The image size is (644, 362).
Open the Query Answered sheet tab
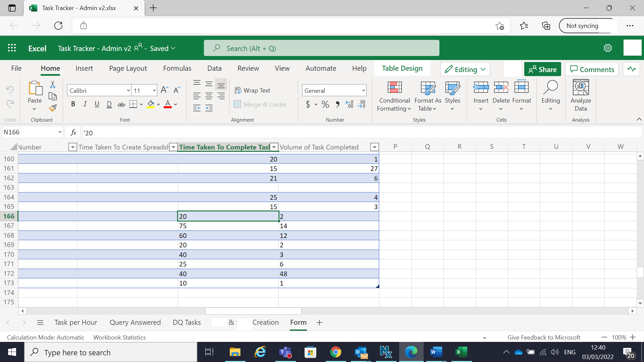(x=135, y=322)
